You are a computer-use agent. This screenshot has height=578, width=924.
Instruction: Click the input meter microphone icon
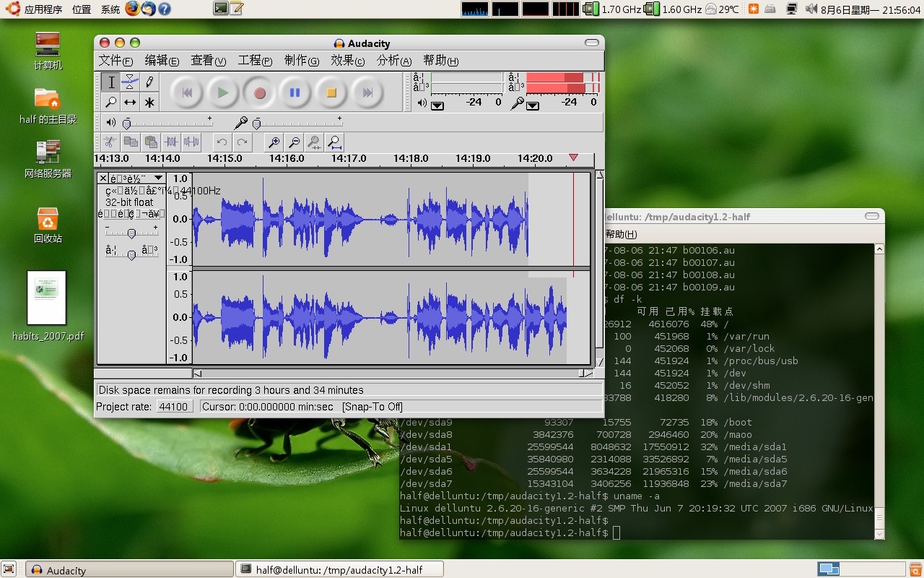click(x=517, y=104)
